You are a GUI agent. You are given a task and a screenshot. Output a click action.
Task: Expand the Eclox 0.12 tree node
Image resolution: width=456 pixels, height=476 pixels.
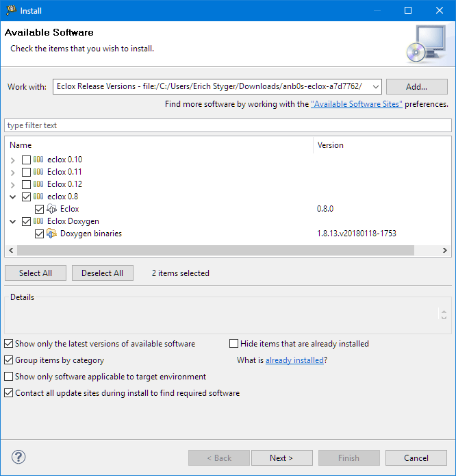[x=13, y=184]
